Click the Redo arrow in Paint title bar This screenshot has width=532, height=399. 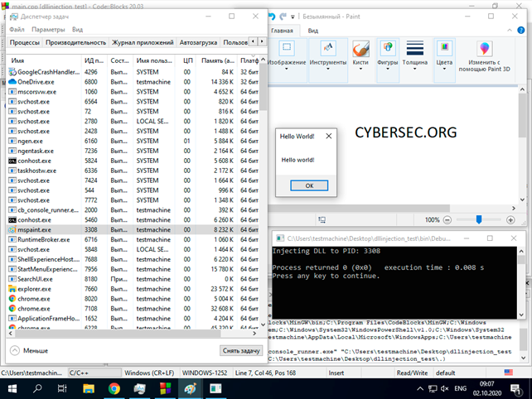(x=283, y=17)
